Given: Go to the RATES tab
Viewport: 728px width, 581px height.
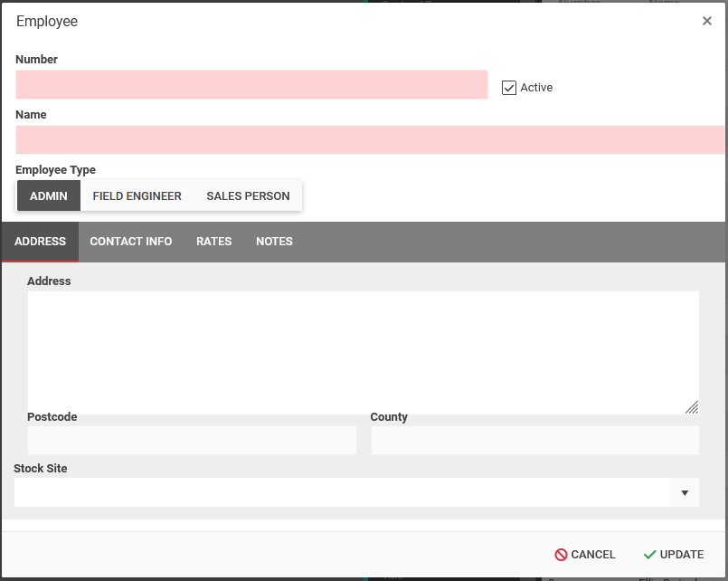Looking at the screenshot, I should pos(213,242).
